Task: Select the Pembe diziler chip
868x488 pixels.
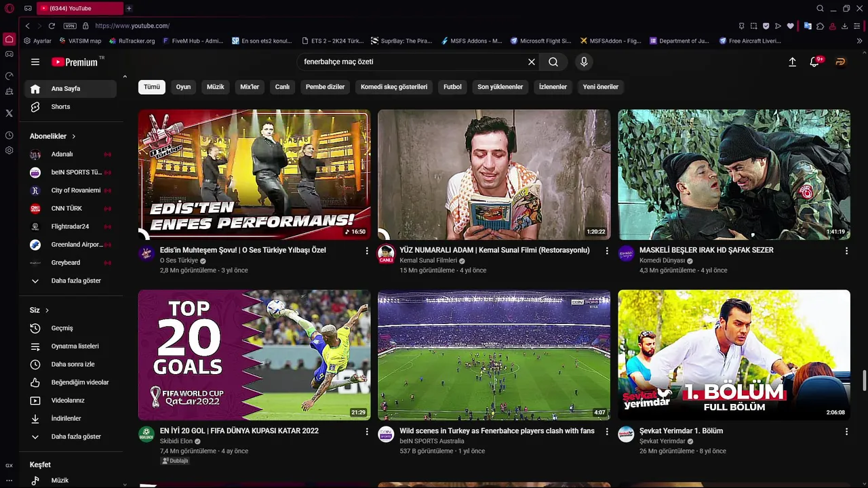Action: pyautogui.click(x=325, y=87)
